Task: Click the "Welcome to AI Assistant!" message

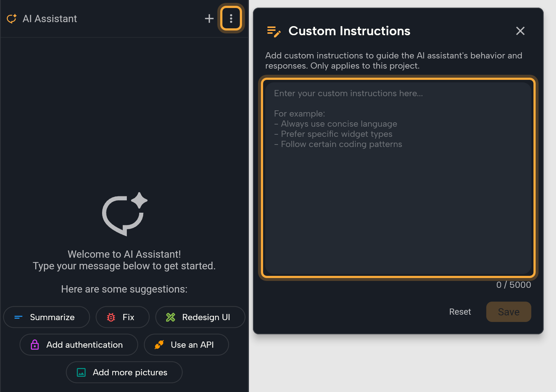Action: [124, 254]
